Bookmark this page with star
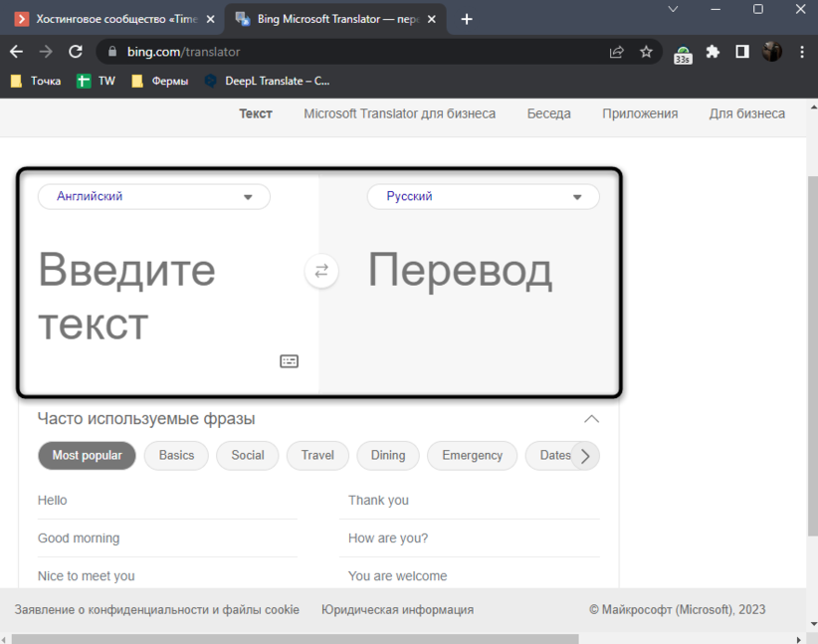 pos(646,52)
